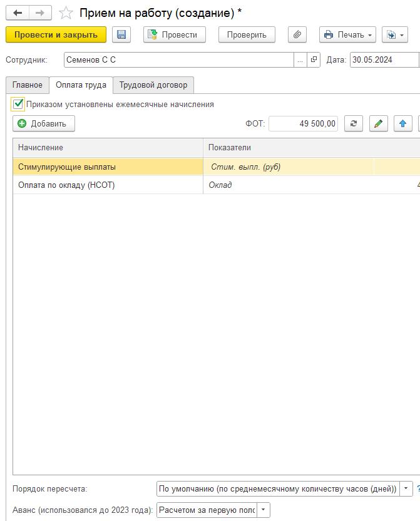This screenshot has height=521, width=420.
Task: Recalculate FOT with refresh icon
Action: click(x=354, y=123)
